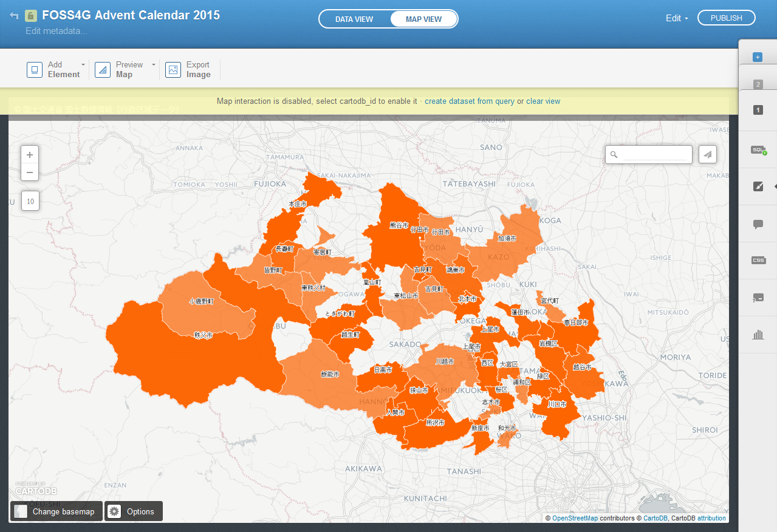This screenshot has height=532, width=777.
Task: Open the filters histogram panel
Action: [x=758, y=335]
